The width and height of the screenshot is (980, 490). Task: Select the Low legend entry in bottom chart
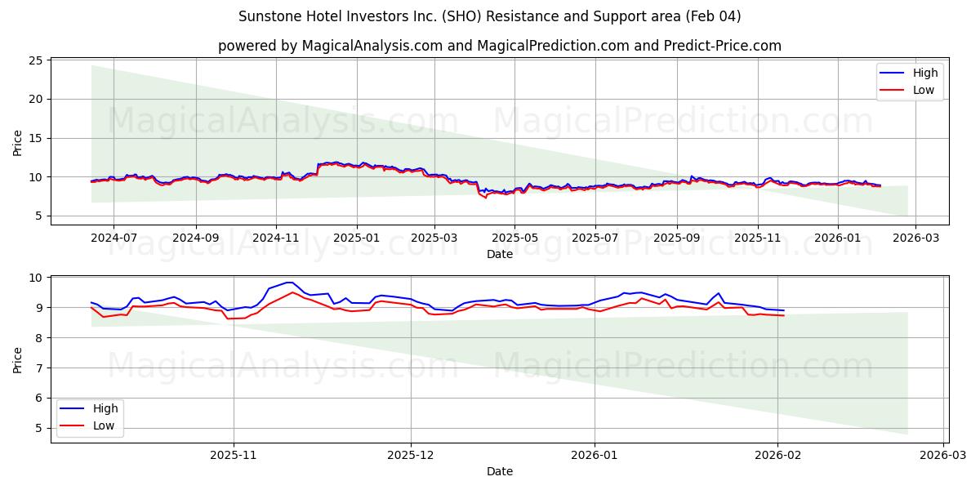coord(102,425)
